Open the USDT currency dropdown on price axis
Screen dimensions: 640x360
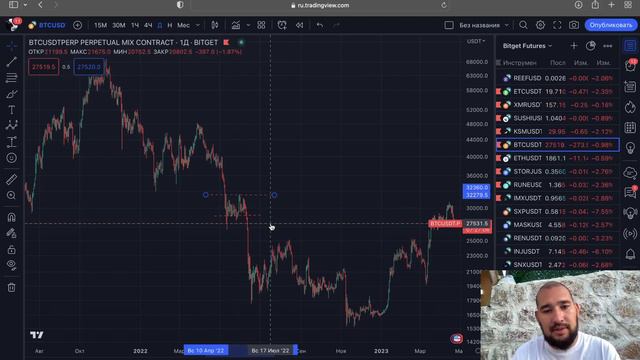[476, 41]
